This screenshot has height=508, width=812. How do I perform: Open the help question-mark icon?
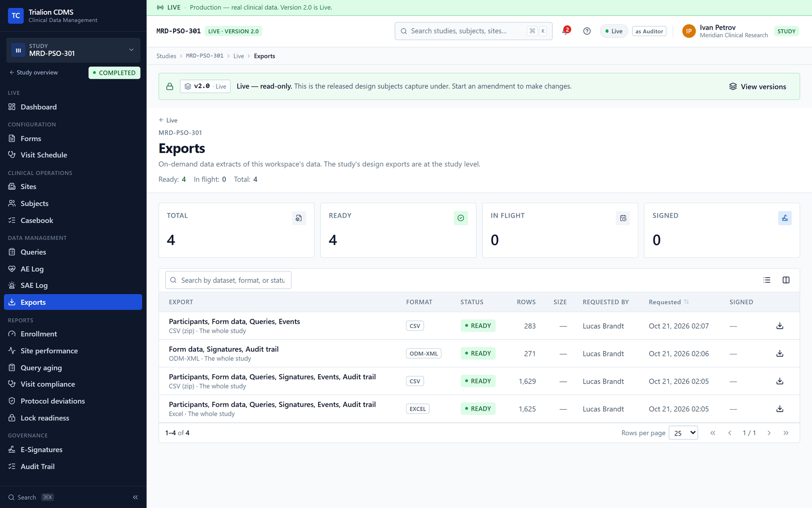(587, 31)
